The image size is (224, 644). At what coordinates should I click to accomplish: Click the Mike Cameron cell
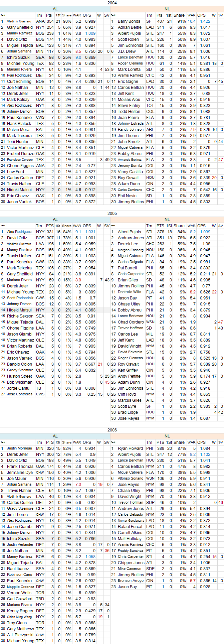coord(131,569)
